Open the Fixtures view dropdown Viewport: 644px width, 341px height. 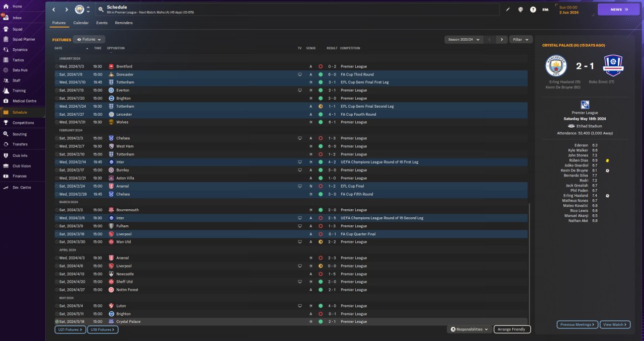pos(89,39)
